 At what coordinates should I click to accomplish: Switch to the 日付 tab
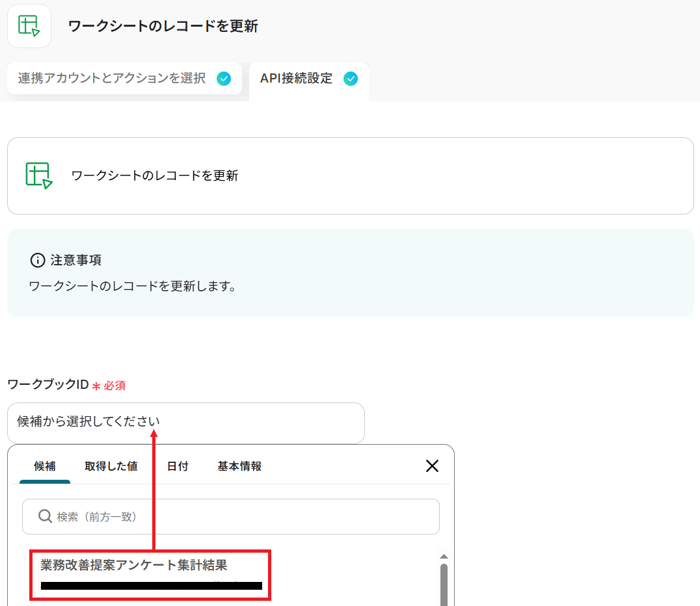click(178, 466)
